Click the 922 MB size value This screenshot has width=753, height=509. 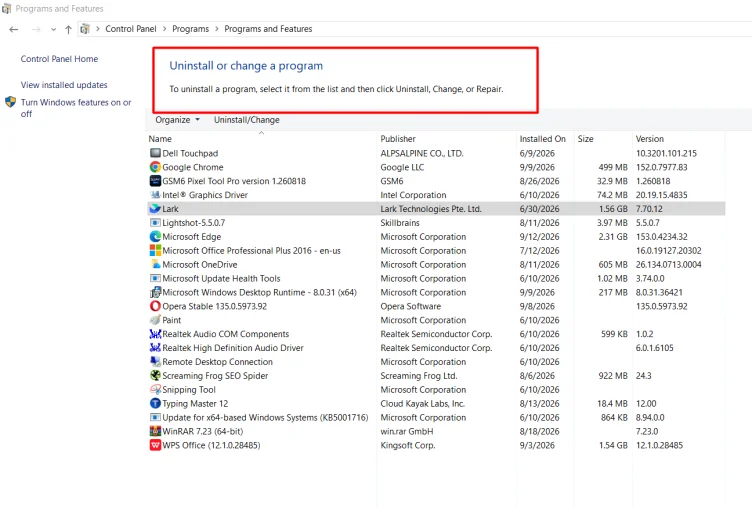coord(613,376)
